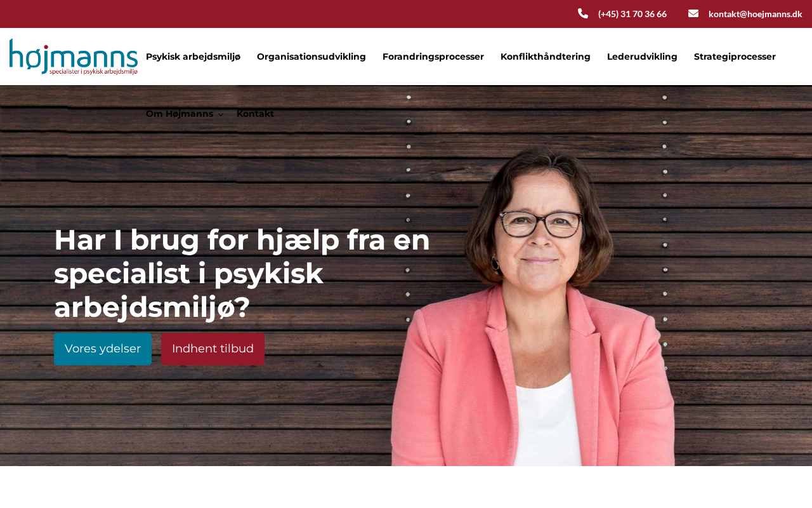The width and height of the screenshot is (812, 508).
Task: Click the Indhent tilbud button
Action: 213,349
